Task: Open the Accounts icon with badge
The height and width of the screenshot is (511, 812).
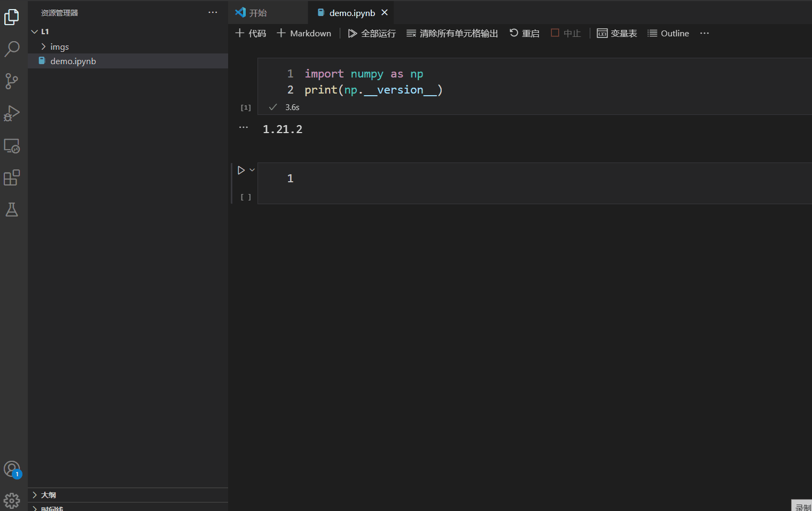Action: tap(12, 469)
